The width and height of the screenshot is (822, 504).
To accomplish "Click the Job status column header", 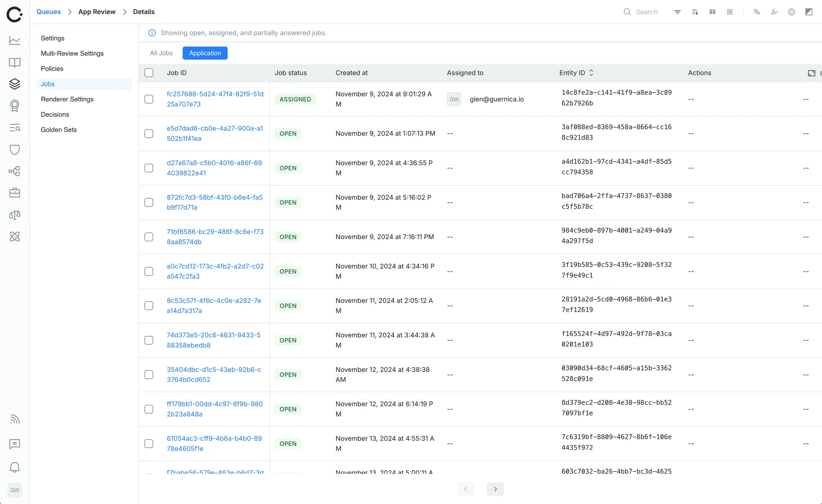I will tap(291, 73).
